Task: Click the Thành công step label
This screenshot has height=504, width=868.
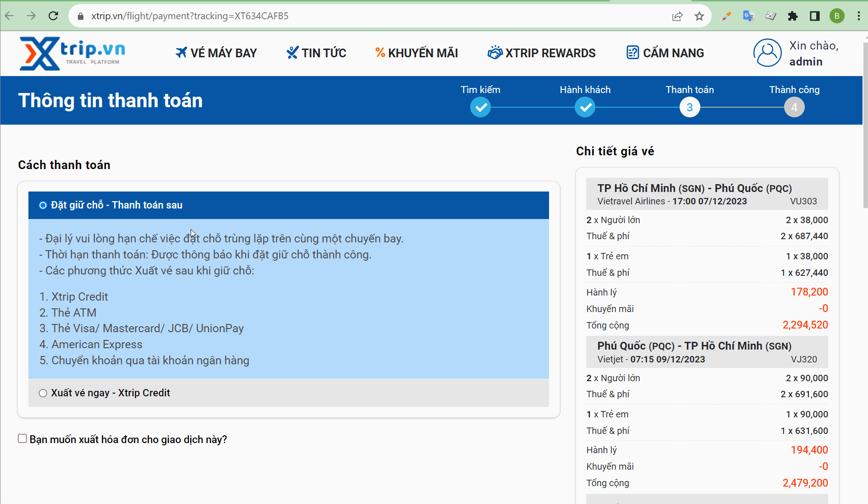Action: pos(794,90)
